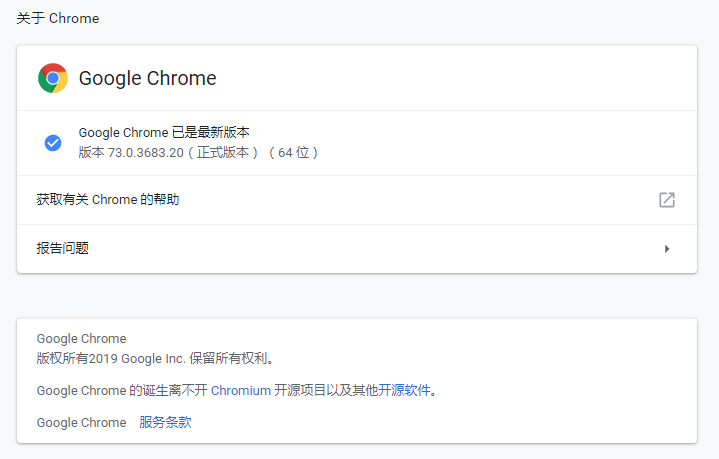Screen dimensions: 719x459
Task: Click the 已是最新版本 status text
Action: (210, 133)
